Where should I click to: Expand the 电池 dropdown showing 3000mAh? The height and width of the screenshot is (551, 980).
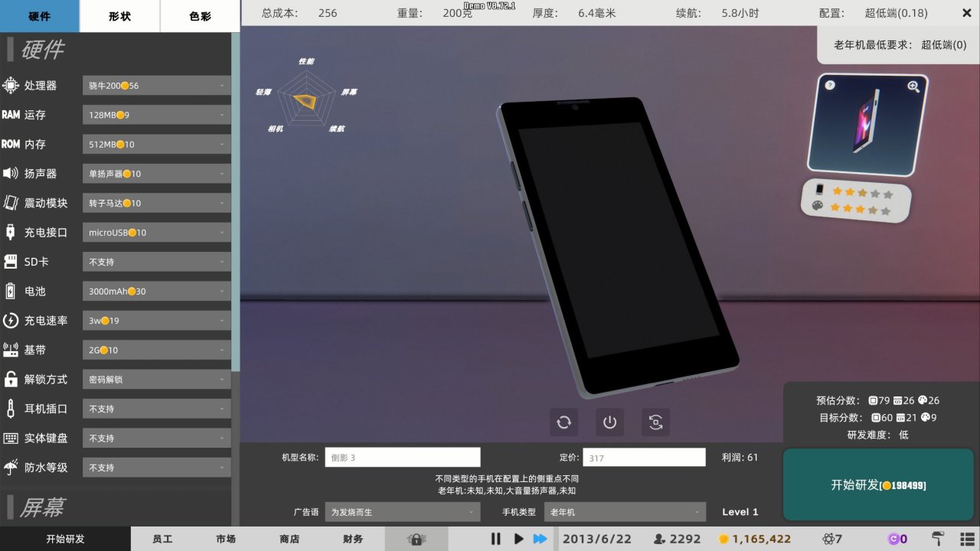(x=156, y=291)
